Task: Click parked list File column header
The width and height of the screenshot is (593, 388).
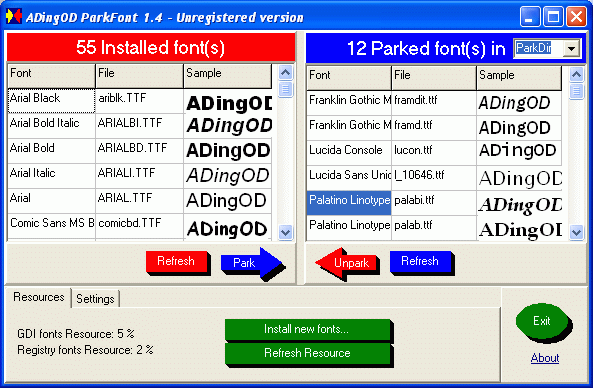Action: (434, 78)
